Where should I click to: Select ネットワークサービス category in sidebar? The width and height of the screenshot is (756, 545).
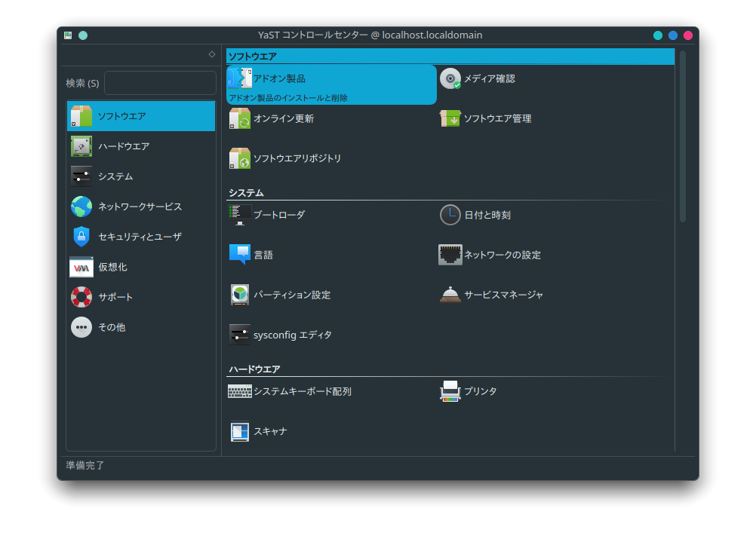click(x=141, y=207)
